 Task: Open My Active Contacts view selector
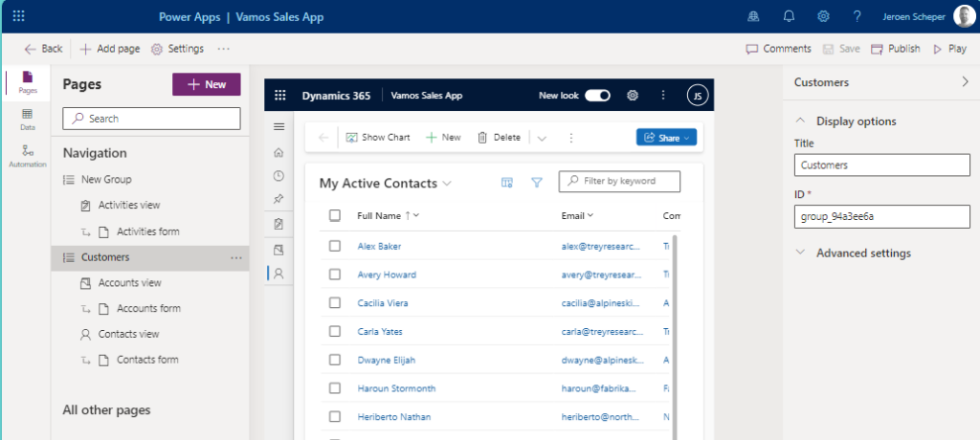tap(385, 183)
